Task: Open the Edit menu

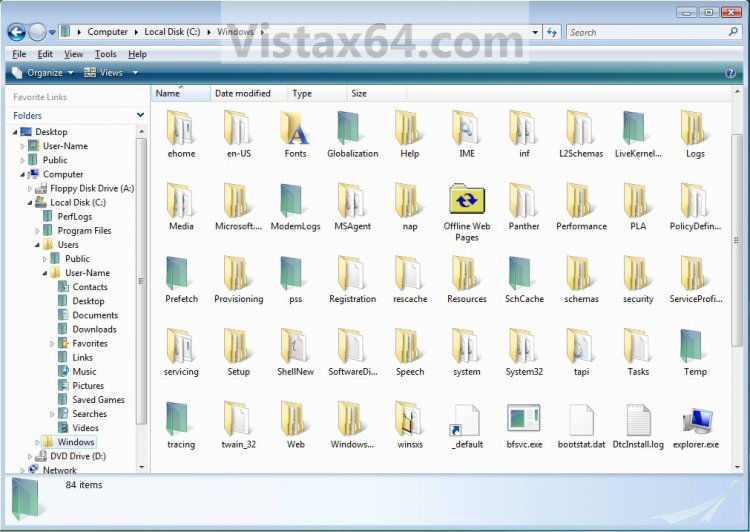Action: pos(45,54)
